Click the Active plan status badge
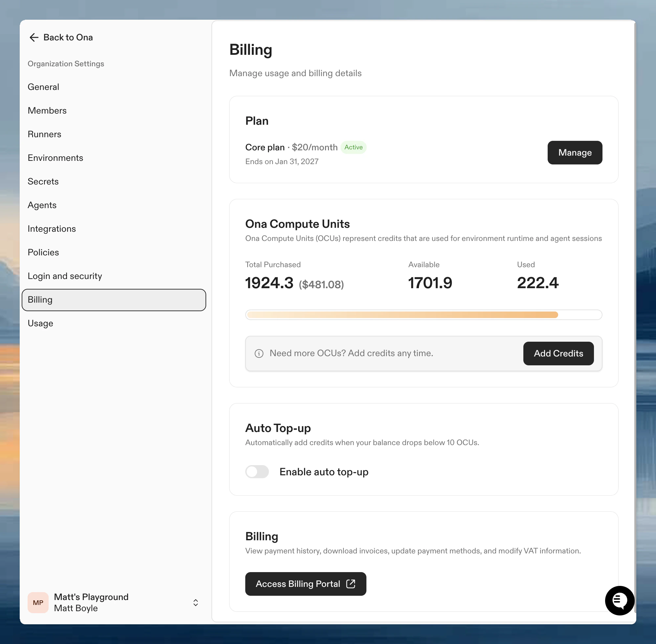Image resolution: width=656 pixels, height=644 pixels. coord(353,147)
